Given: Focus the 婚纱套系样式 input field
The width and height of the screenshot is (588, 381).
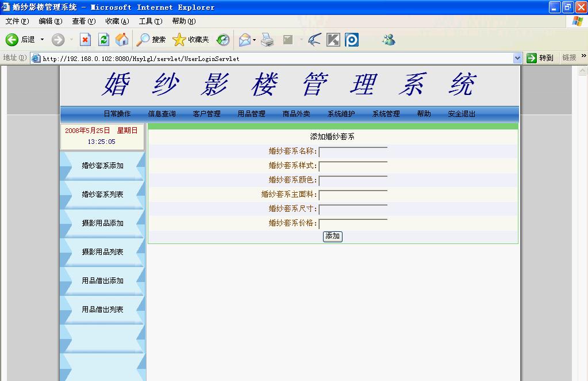Looking at the screenshot, I should (x=353, y=166).
